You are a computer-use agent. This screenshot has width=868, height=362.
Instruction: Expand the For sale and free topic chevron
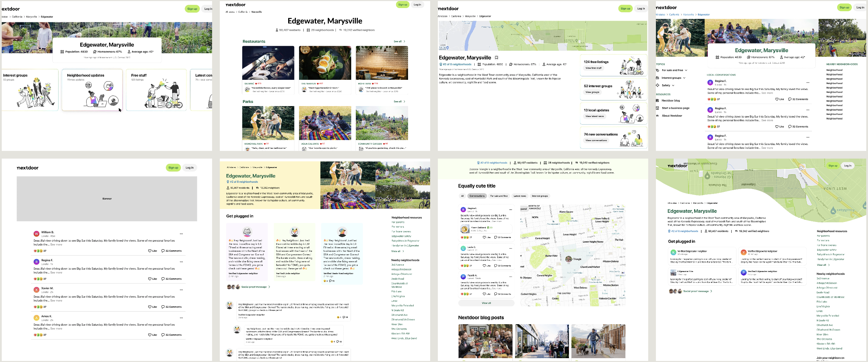pos(686,70)
